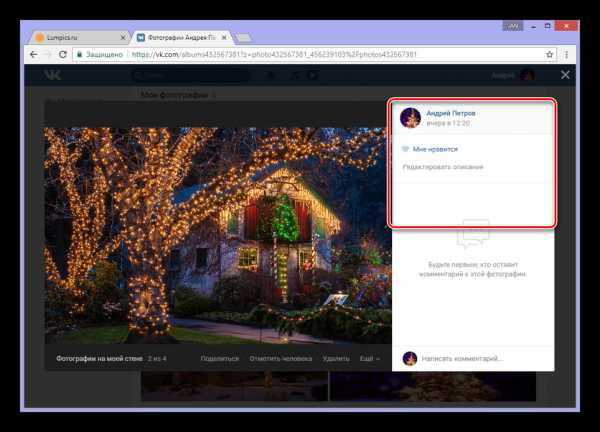Open the Андрей profile menu in header
The width and height of the screenshot is (600, 432).
click(513, 75)
